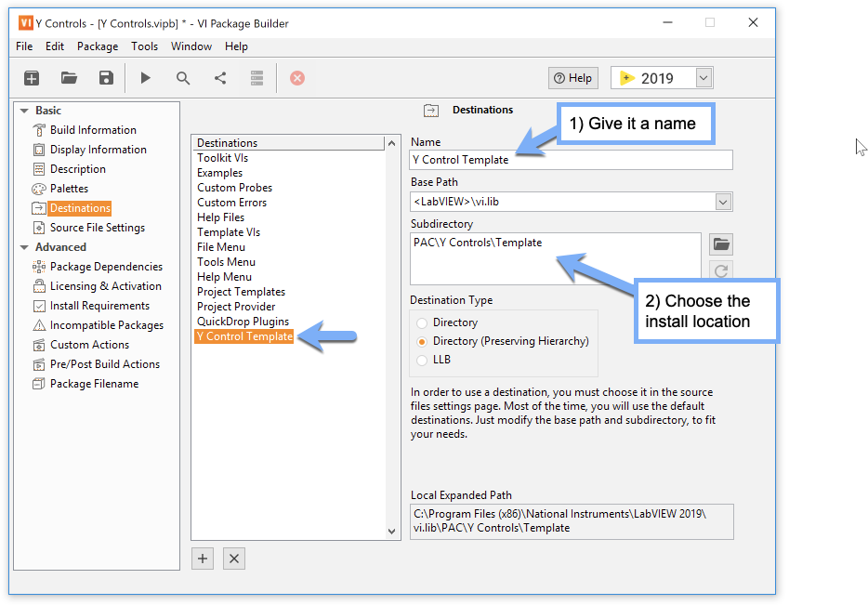Open a build file via folder icon

coord(69,78)
